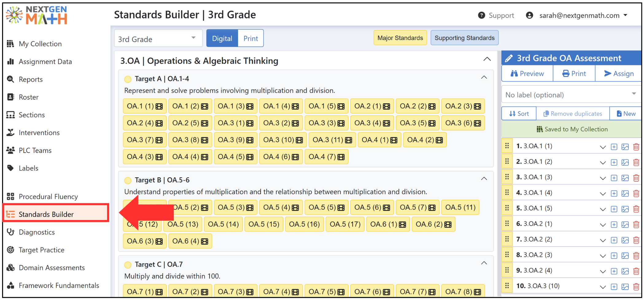Add the OA.2 (3) item chip

[x=463, y=106]
